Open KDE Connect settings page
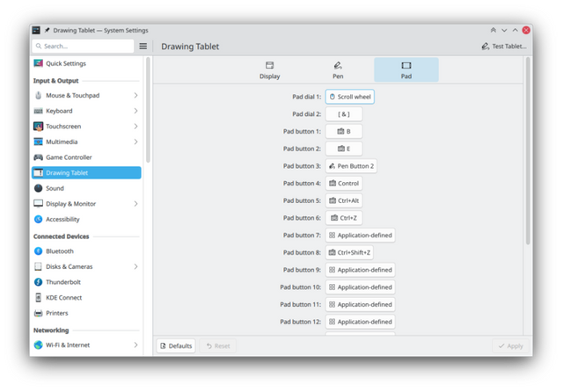 point(86,297)
